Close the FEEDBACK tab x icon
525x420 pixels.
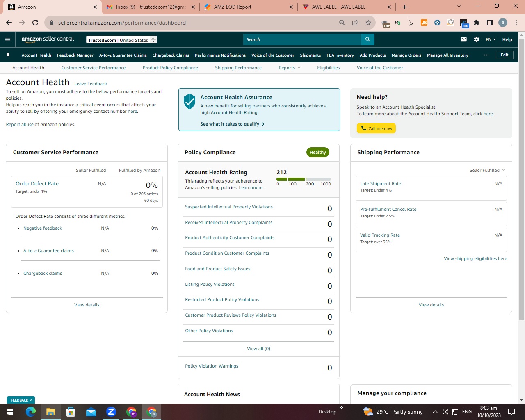point(31,400)
